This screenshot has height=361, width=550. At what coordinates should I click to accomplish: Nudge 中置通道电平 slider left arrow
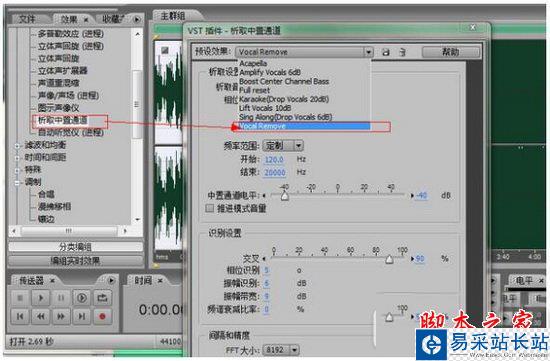click(x=264, y=195)
